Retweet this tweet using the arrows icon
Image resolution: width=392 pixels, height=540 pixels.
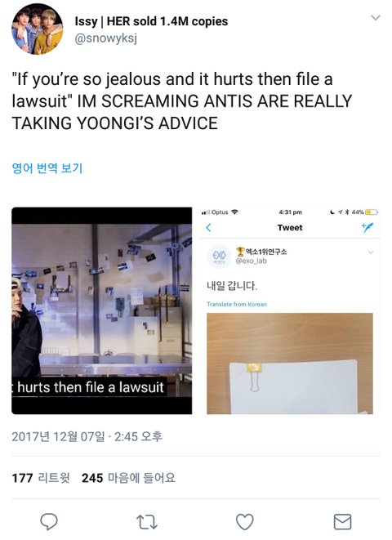point(147,522)
